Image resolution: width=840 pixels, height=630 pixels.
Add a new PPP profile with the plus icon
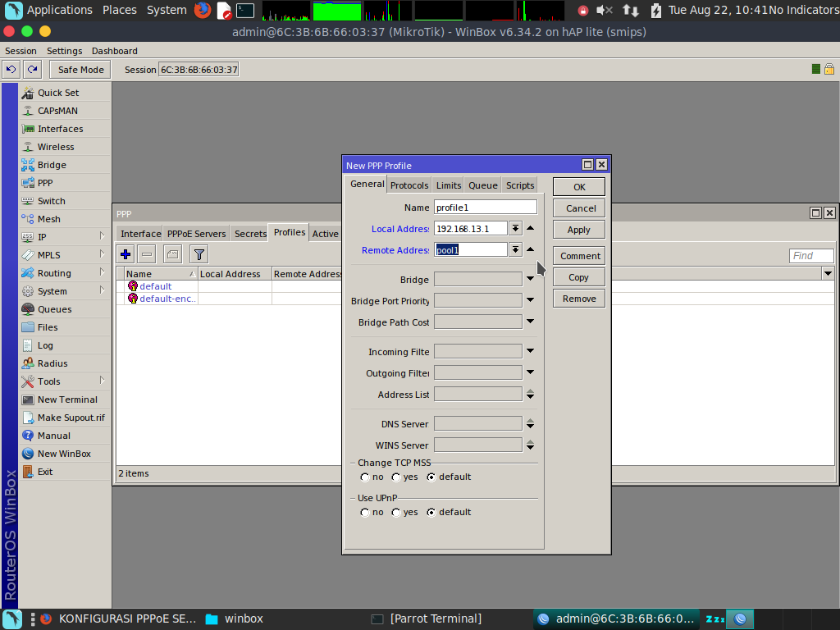126,254
